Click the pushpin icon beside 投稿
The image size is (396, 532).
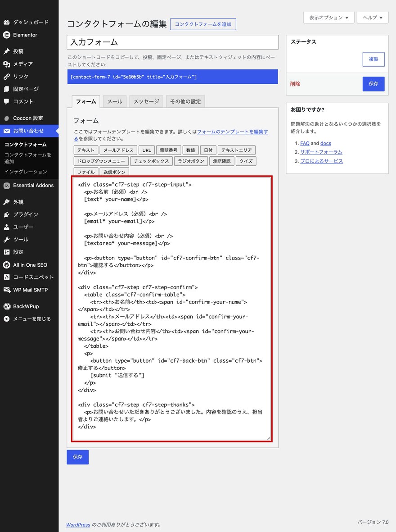pyautogui.click(x=6, y=51)
